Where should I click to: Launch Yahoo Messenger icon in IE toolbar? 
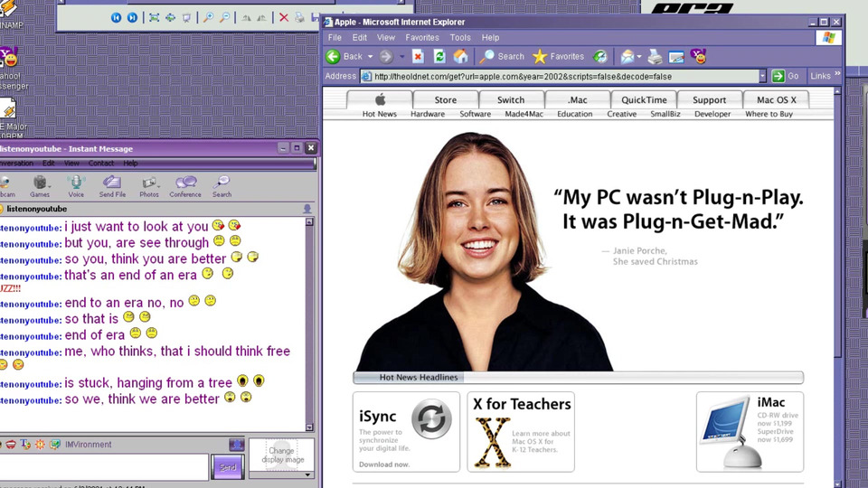point(699,56)
